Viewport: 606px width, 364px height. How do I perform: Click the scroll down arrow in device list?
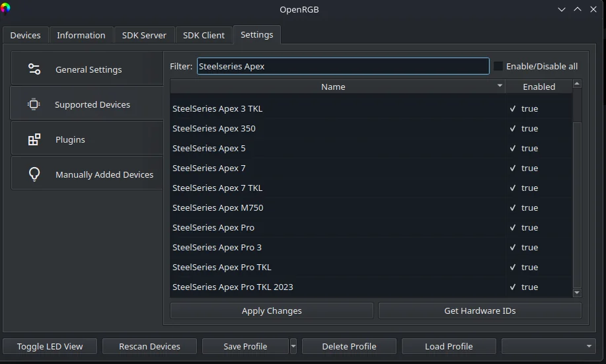[x=577, y=293]
